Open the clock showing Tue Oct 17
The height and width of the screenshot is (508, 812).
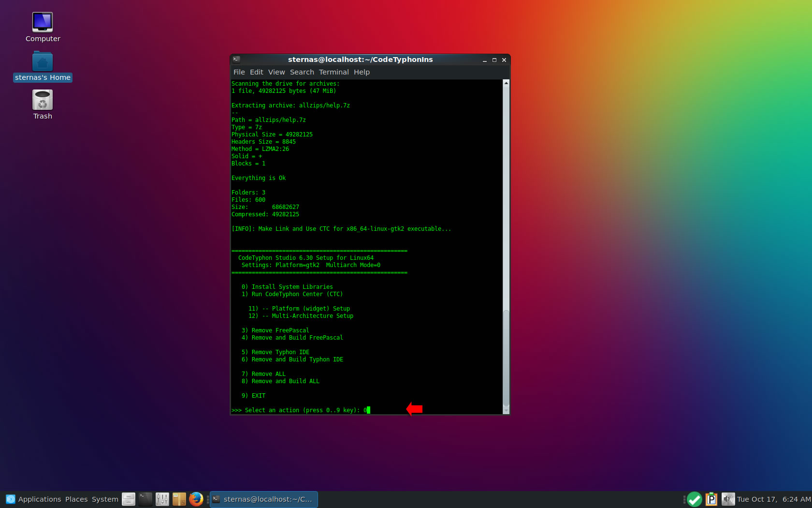(774, 499)
